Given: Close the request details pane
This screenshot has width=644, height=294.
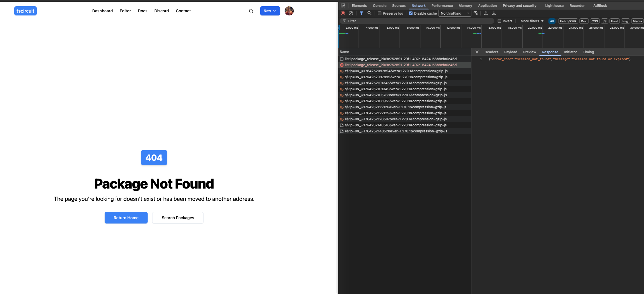Looking at the screenshot, I should (x=477, y=52).
